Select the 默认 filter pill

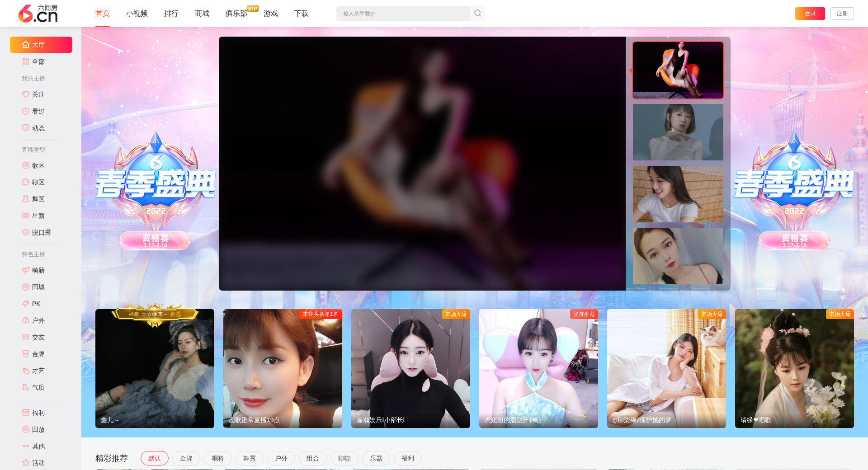coord(154,458)
